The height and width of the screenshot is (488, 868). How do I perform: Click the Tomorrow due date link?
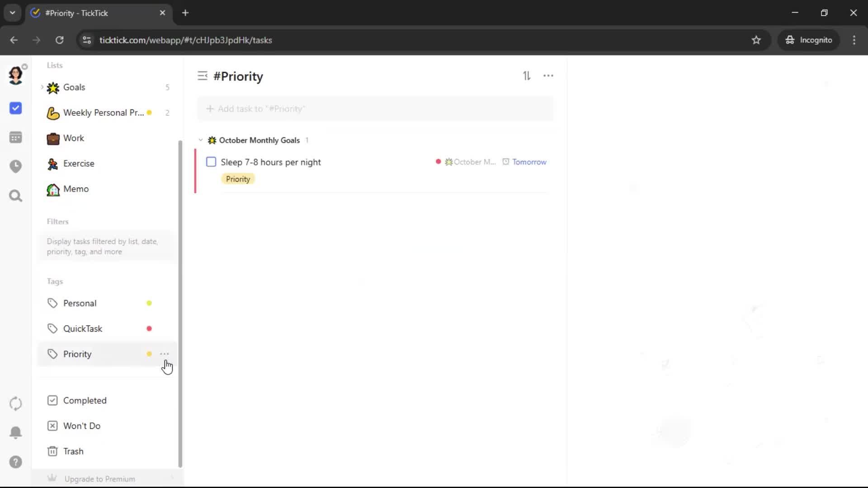click(529, 162)
